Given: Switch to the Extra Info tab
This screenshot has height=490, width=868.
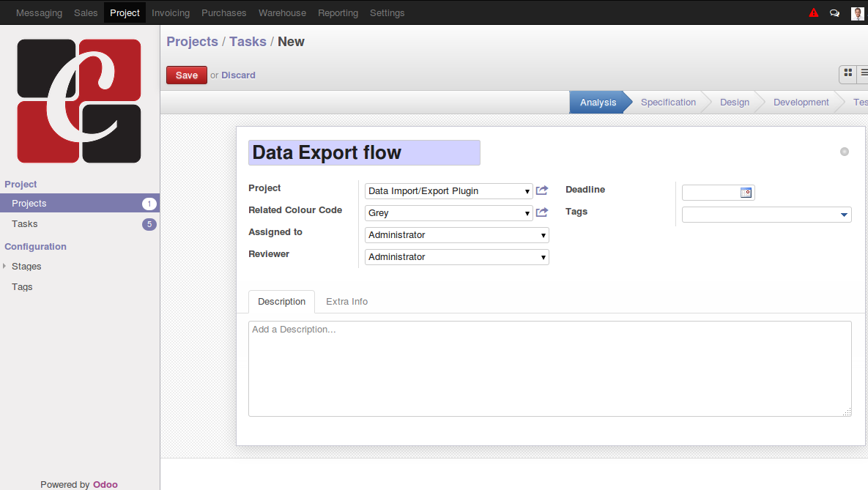Looking at the screenshot, I should click(346, 302).
